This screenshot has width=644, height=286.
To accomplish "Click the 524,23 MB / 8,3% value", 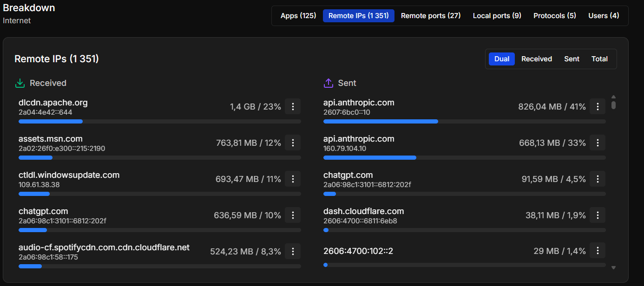I will pyautogui.click(x=246, y=252).
